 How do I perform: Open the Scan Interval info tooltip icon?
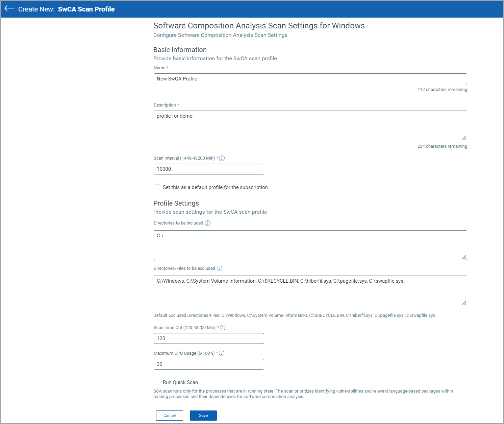tap(222, 158)
